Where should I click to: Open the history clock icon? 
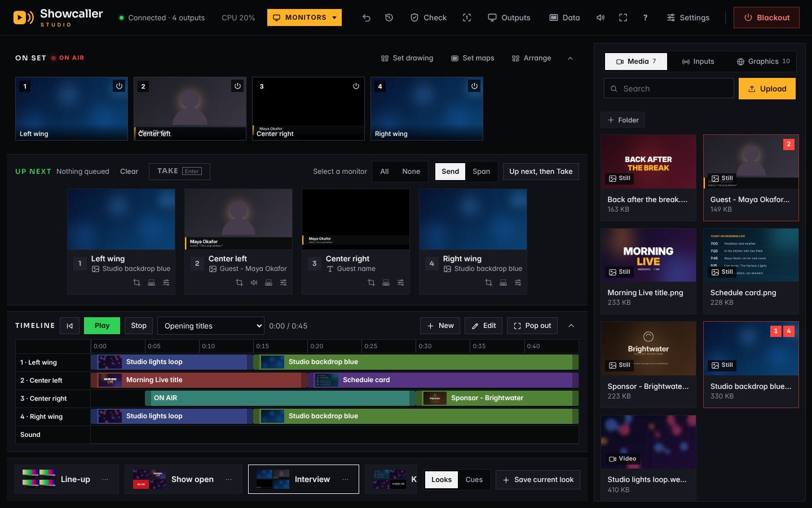(389, 17)
